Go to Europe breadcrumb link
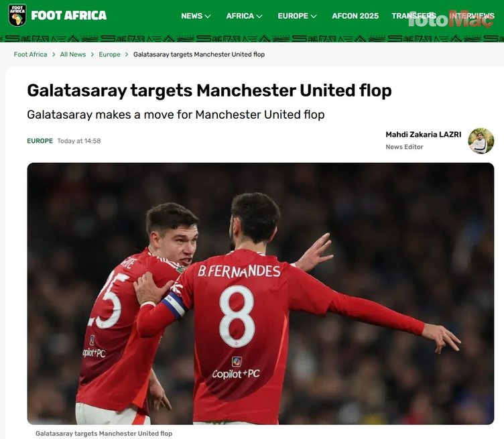Image resolution: width=504 pixels, height=439 pixels. click(109, 54)
